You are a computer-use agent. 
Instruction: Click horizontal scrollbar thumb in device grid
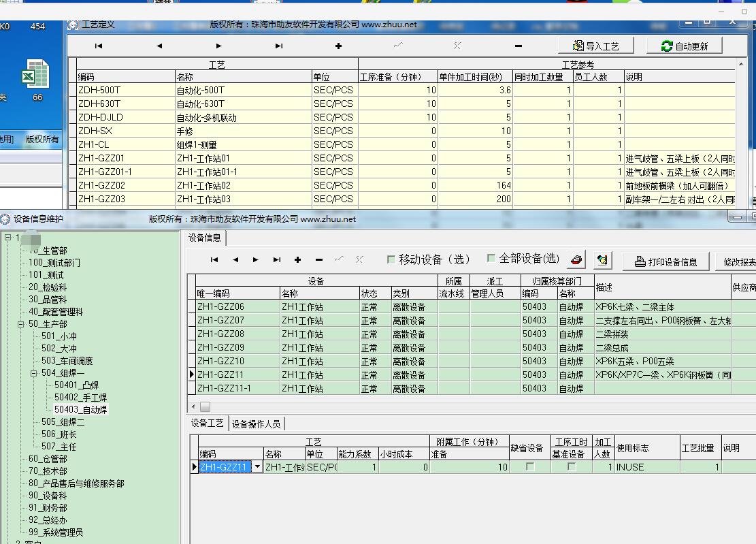206,406
